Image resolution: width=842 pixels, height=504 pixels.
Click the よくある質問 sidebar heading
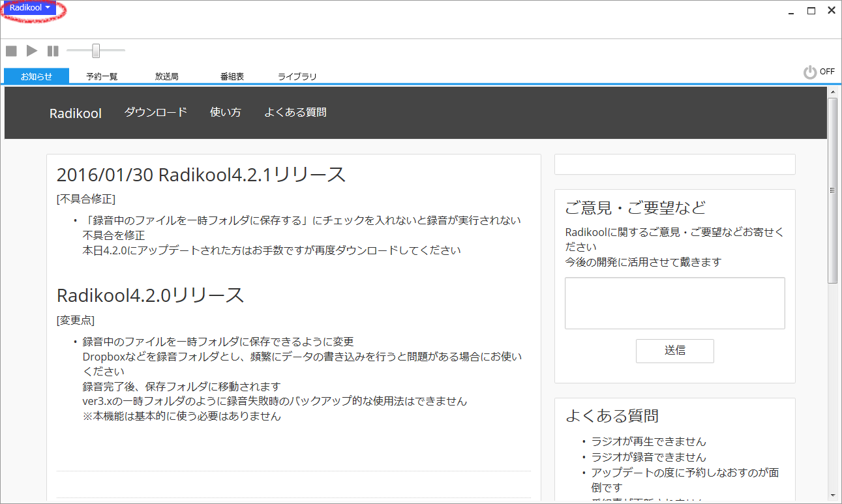tap(612, 416)
